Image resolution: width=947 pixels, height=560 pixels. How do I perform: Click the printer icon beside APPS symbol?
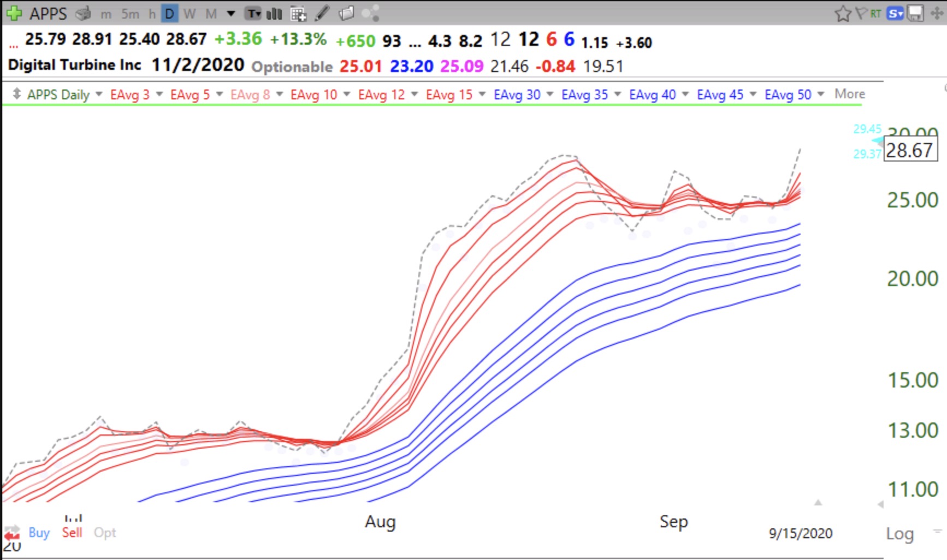coord(84,14)
